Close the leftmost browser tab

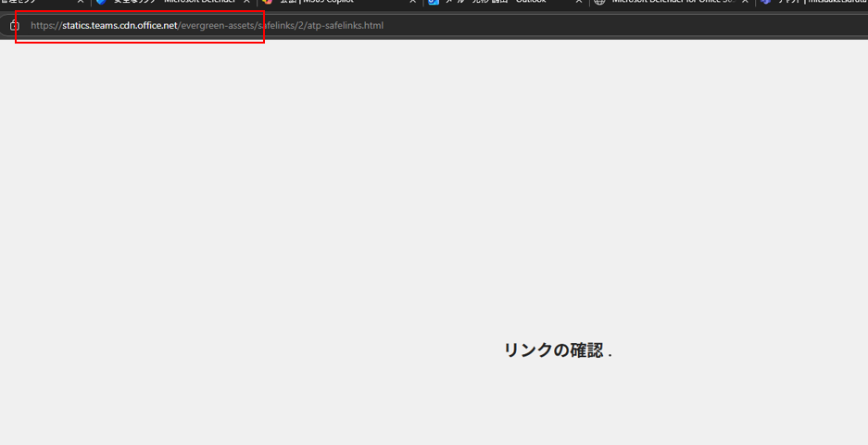(81, 2)
